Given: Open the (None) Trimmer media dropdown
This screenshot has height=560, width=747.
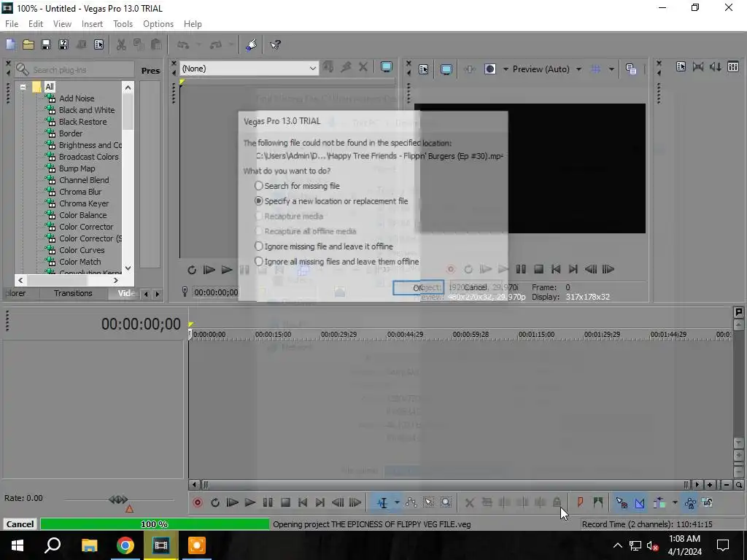Looking at the screenshot, I should click(x=249, y=69).
